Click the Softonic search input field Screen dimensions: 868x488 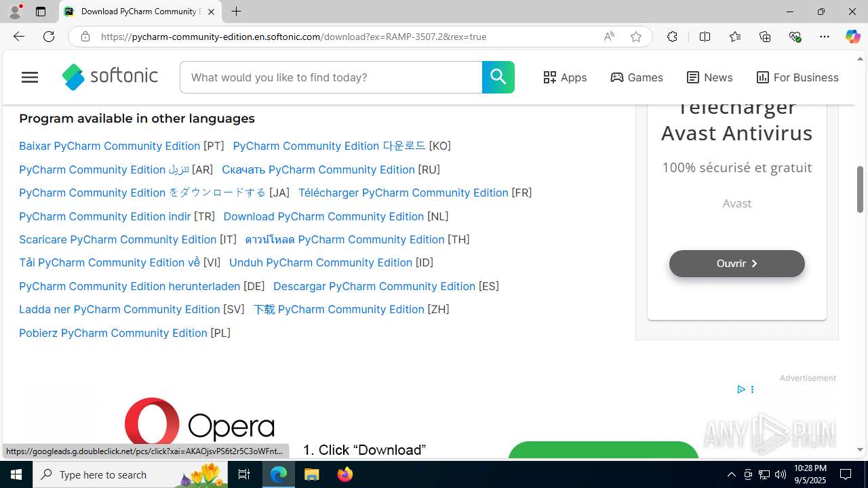click(x=331, y=77)
